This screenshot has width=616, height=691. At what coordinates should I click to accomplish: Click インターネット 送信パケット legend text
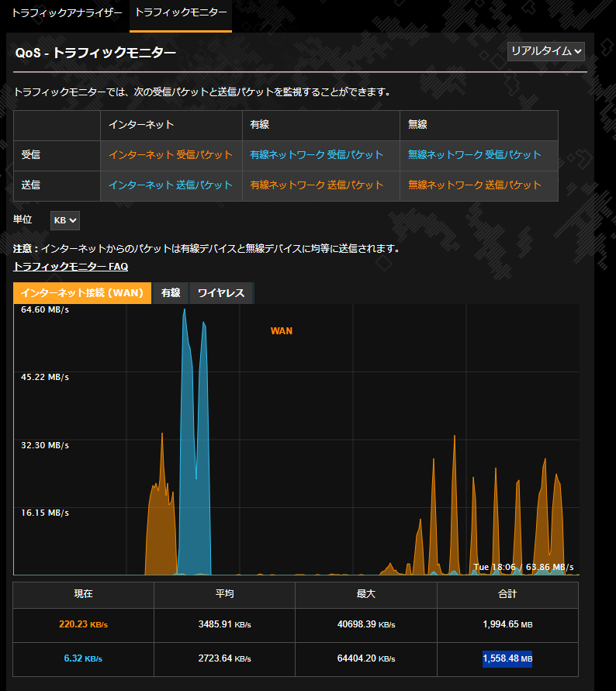point(171,185)
